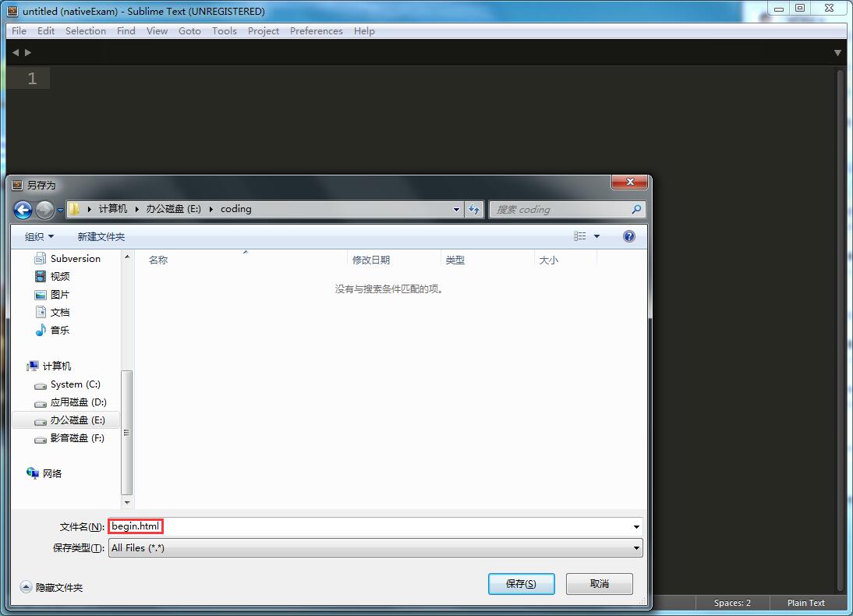Screen dimensions: 853x616
Task: Click the back navigation arrow in dialog
Action: [23, 209]
